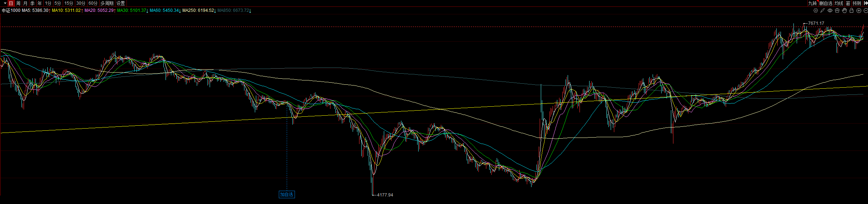The width and height of the screenshot is (868, 204).
Task: Zoom in with the plus circle icon
Action: (859, 10)
